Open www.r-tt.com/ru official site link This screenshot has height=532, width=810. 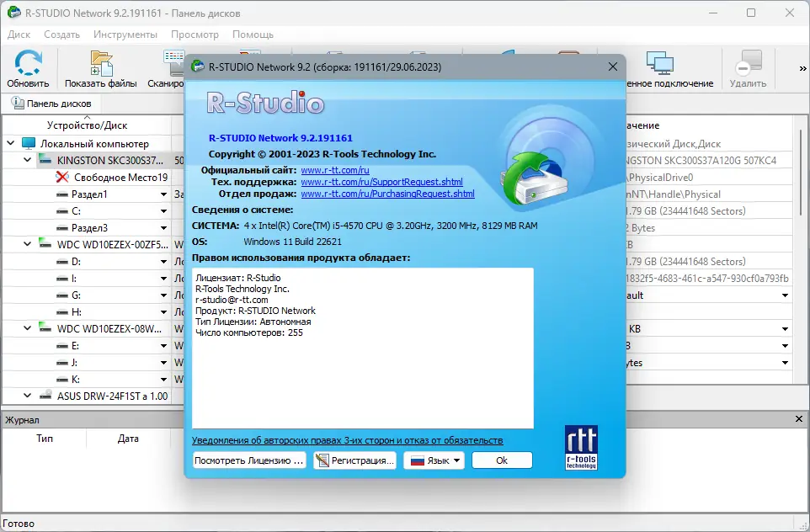335,170
